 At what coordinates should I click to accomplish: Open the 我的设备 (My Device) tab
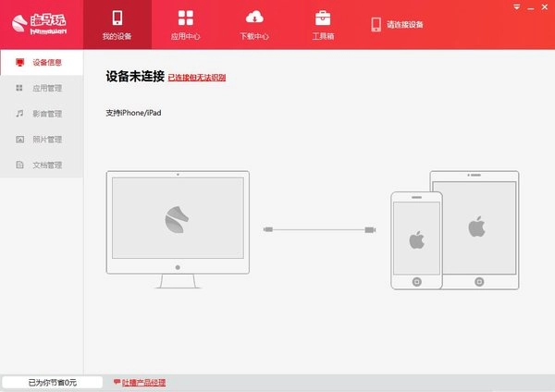tap(117, 26)
